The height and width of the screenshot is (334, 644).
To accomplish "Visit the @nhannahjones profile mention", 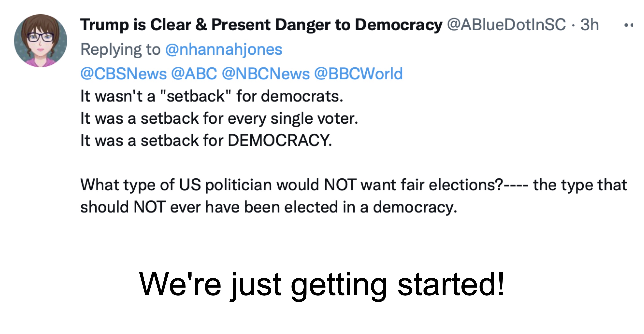I will (223, 49).
